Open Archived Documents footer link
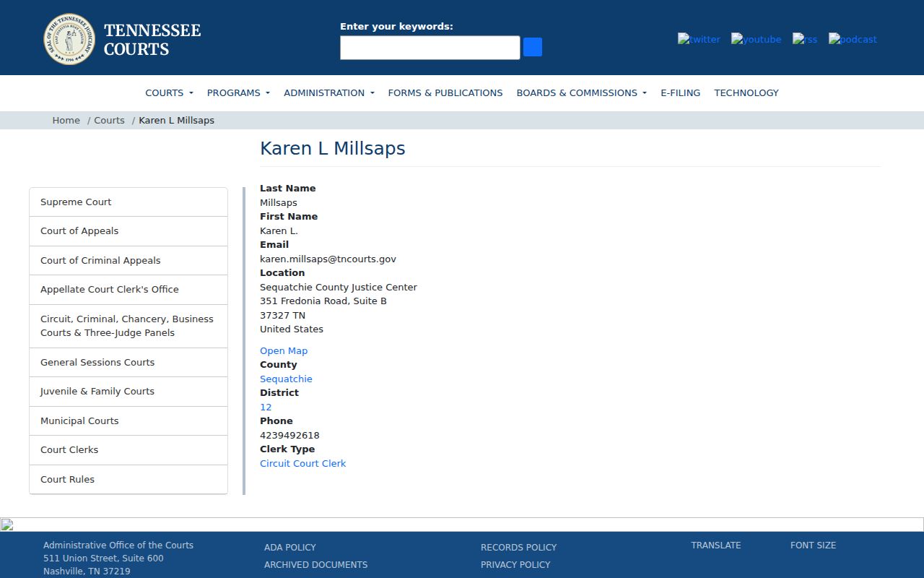Image resolution: width=924 pixels, height=578 pixels. (315, 564)
